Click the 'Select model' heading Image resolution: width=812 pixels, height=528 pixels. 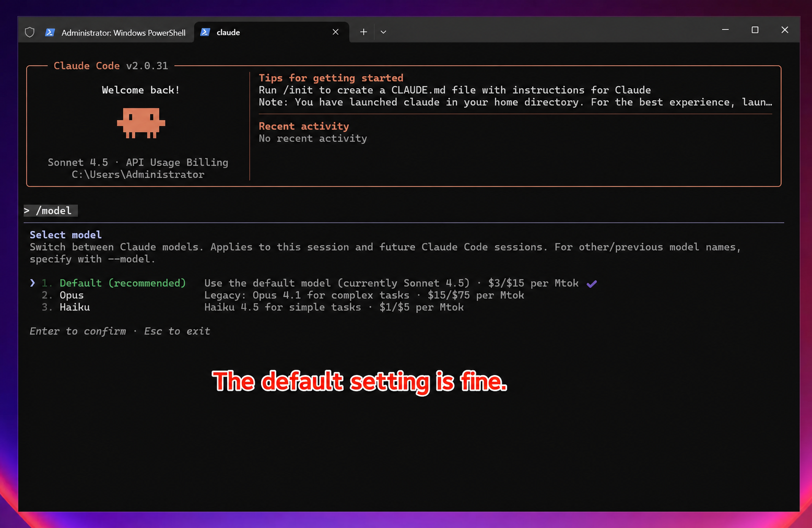tap(66, 234)
